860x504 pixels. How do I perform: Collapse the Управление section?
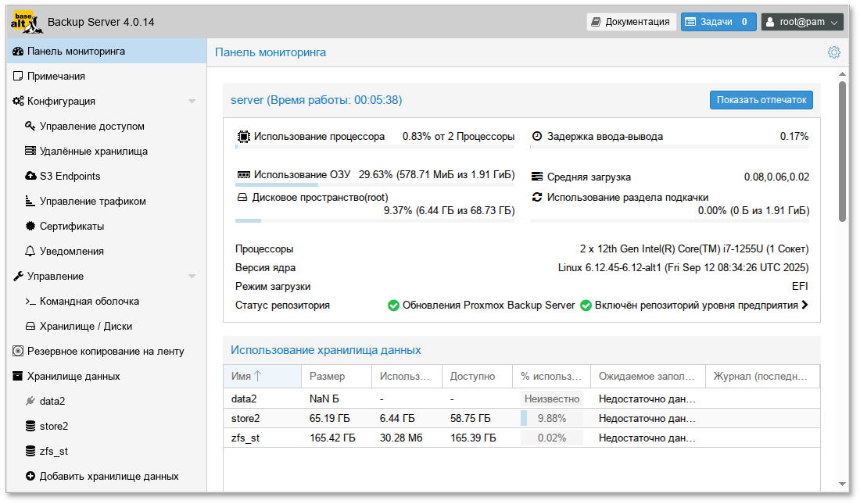click(x=192, y=276)
